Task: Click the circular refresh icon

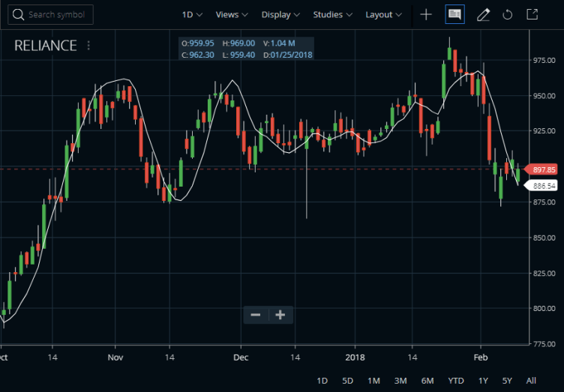Action: tap(508, 15)
